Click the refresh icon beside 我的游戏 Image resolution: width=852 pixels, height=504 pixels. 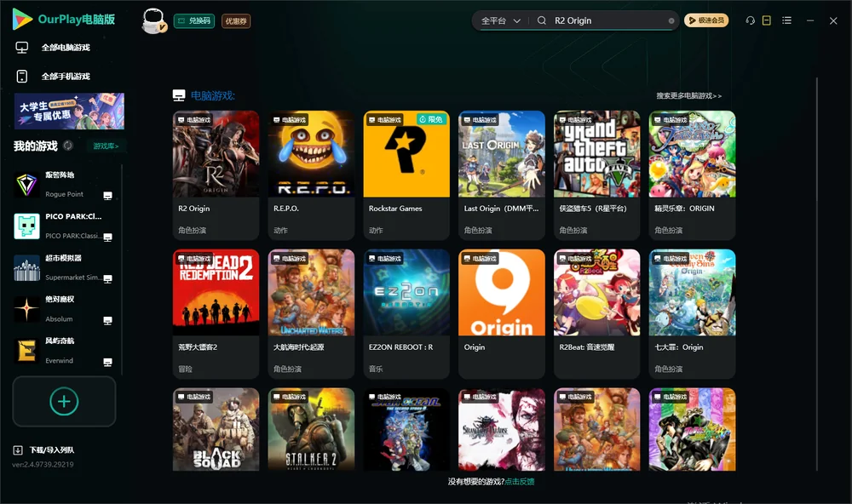point(68,146)
